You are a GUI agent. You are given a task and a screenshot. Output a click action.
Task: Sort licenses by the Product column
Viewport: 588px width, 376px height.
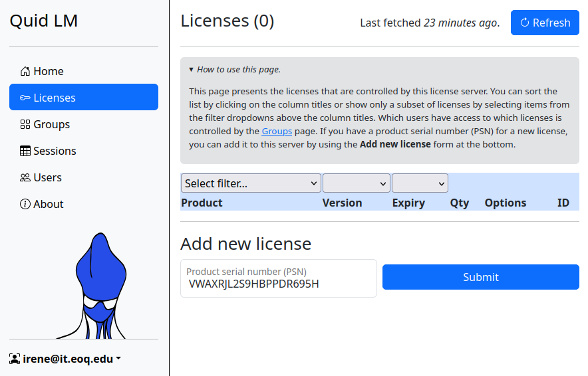(202, 203)
